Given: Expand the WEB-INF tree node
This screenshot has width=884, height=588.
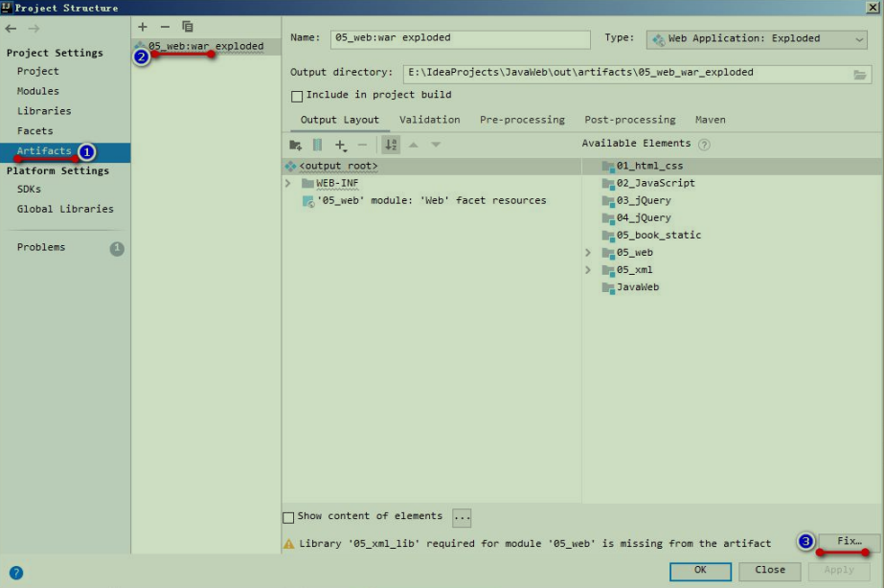Looking at the screenshot, I should [x=288, y=183].
